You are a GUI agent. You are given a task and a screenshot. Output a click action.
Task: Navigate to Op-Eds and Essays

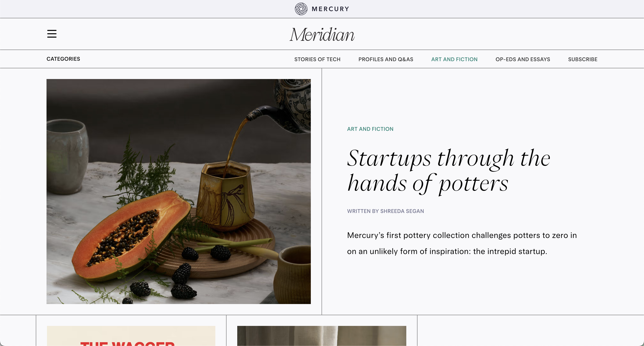click(x=523, y=59)
